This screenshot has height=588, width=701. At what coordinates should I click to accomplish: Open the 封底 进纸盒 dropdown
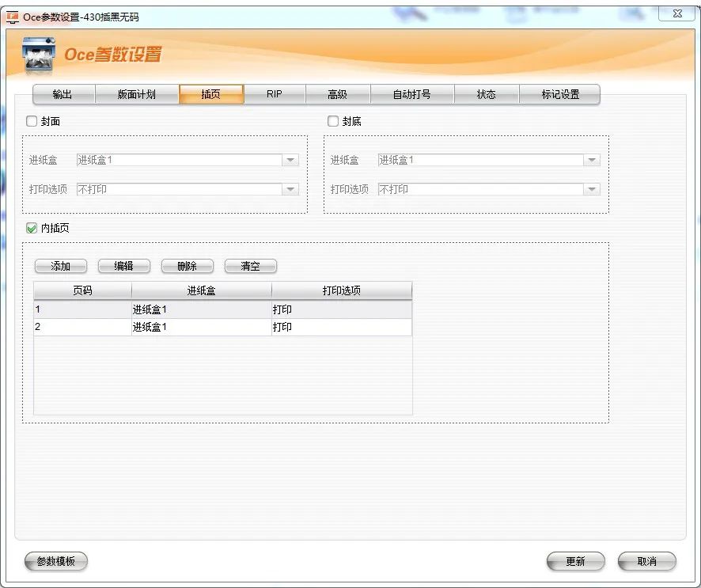[592, 160]
